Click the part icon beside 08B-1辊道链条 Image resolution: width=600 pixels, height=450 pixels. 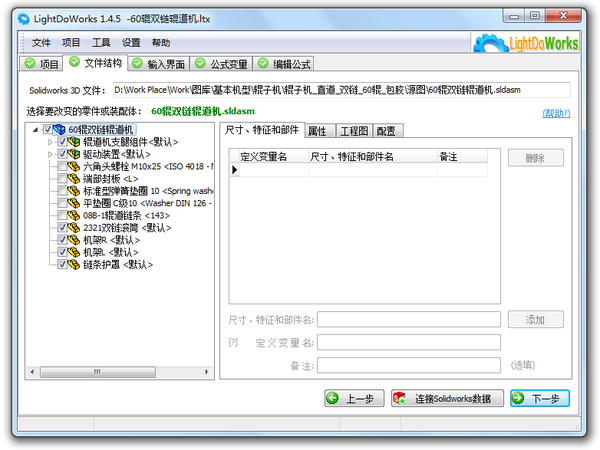tap(74, 215)
